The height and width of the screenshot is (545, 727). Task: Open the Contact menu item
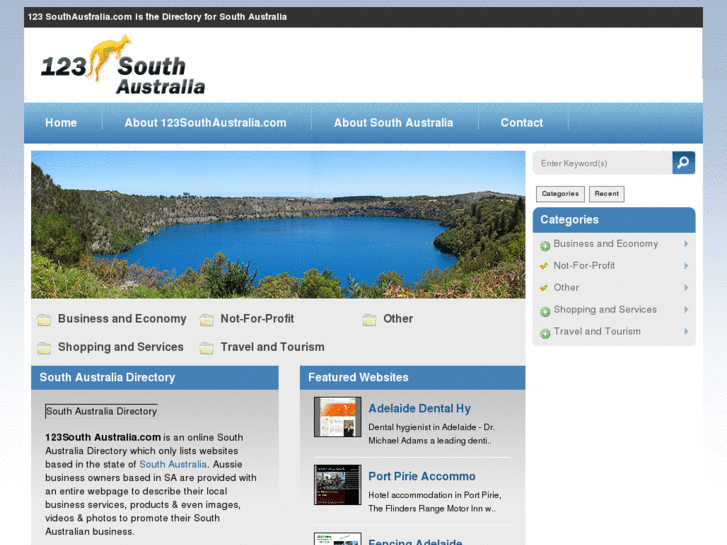(522, 123)
